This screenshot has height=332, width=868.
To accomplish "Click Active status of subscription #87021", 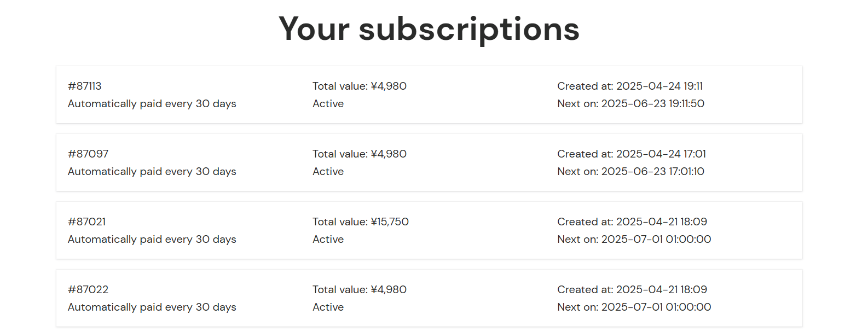I will [328, 239].
